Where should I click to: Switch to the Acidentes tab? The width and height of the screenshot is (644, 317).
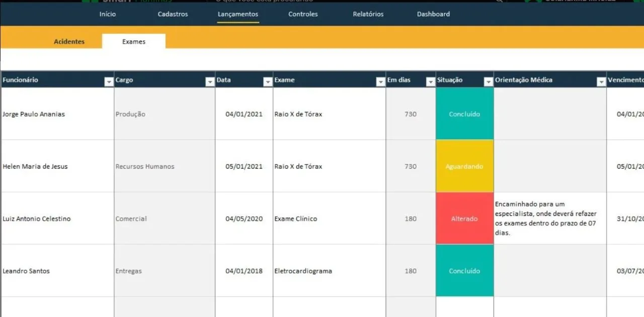pos(69,42)
